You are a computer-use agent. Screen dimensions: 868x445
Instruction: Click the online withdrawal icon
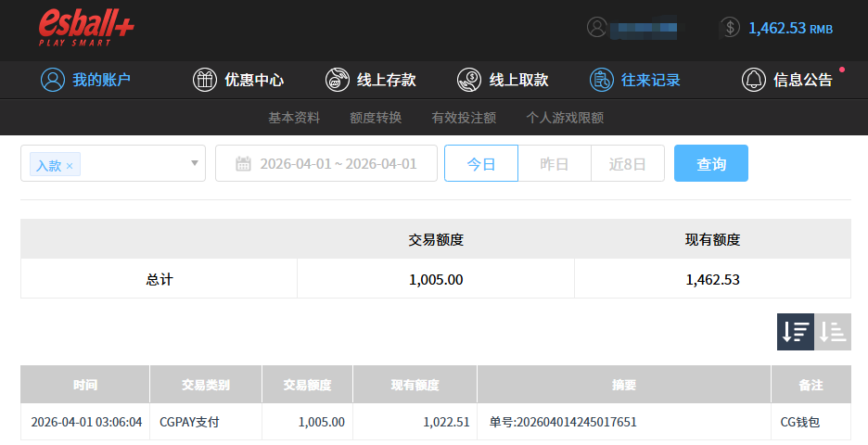[469, 80]
